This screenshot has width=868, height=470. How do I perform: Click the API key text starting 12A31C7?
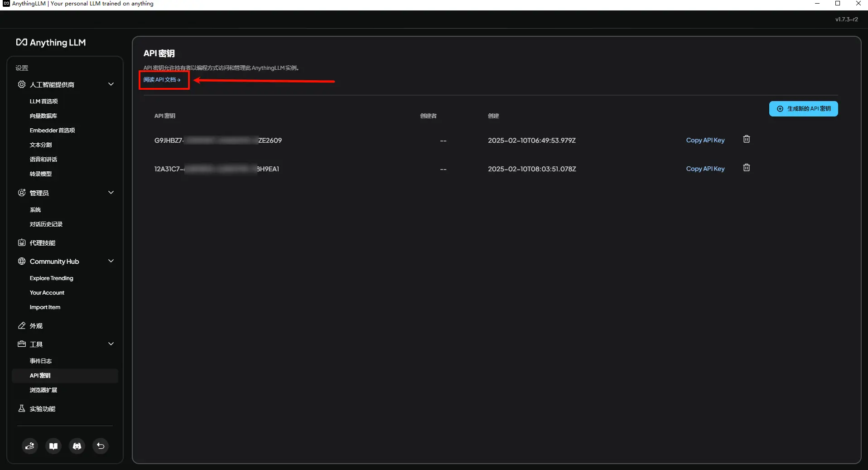[217, 169]
